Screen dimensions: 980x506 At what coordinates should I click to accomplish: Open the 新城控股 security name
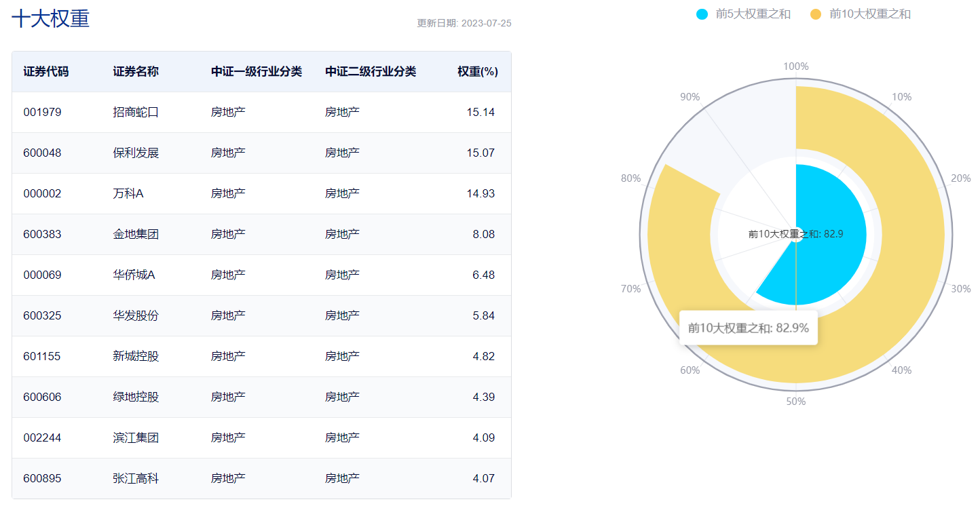click(136, 356)
